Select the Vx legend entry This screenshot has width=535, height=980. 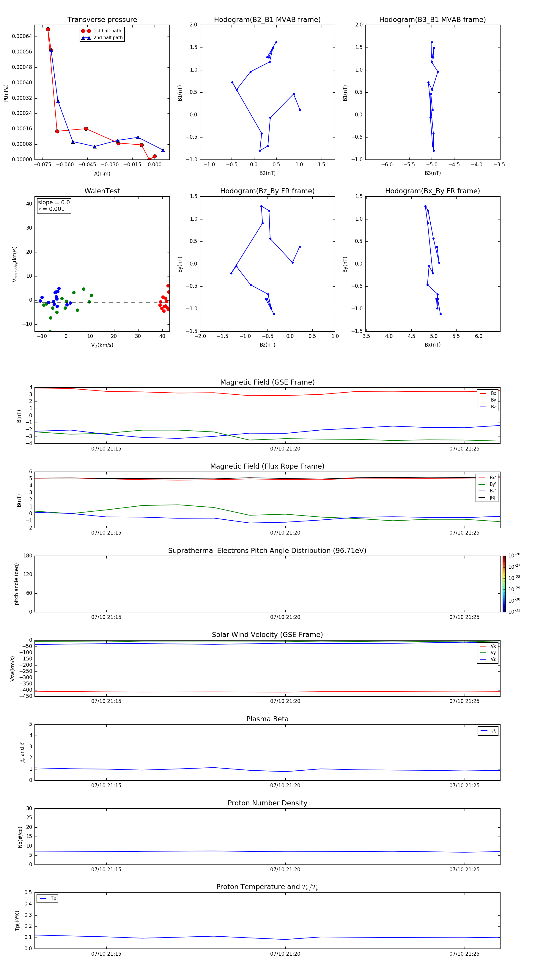click(x=488, y=646)
